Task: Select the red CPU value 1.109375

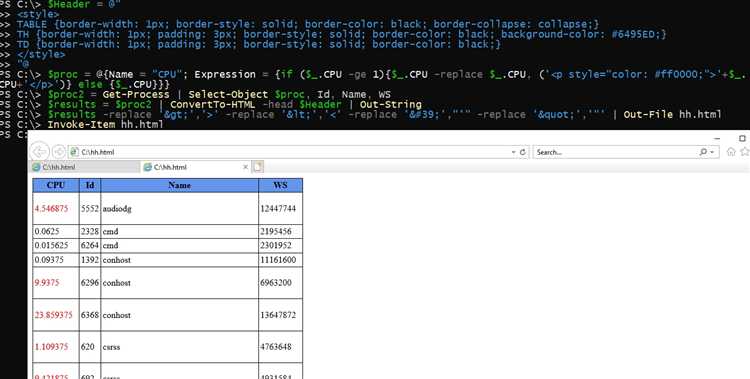Action: point(51,346)
